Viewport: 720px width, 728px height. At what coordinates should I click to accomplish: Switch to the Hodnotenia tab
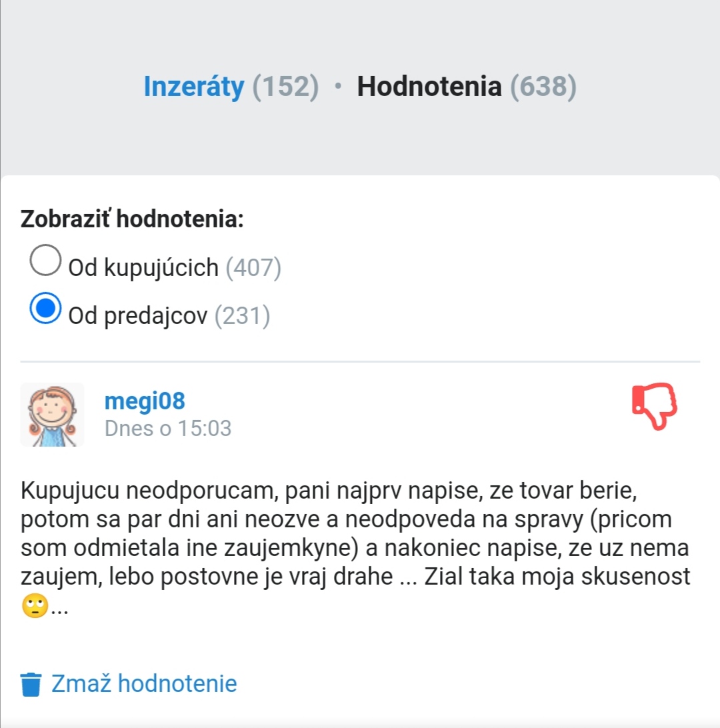pyautogui.click(x=429, y=87)
